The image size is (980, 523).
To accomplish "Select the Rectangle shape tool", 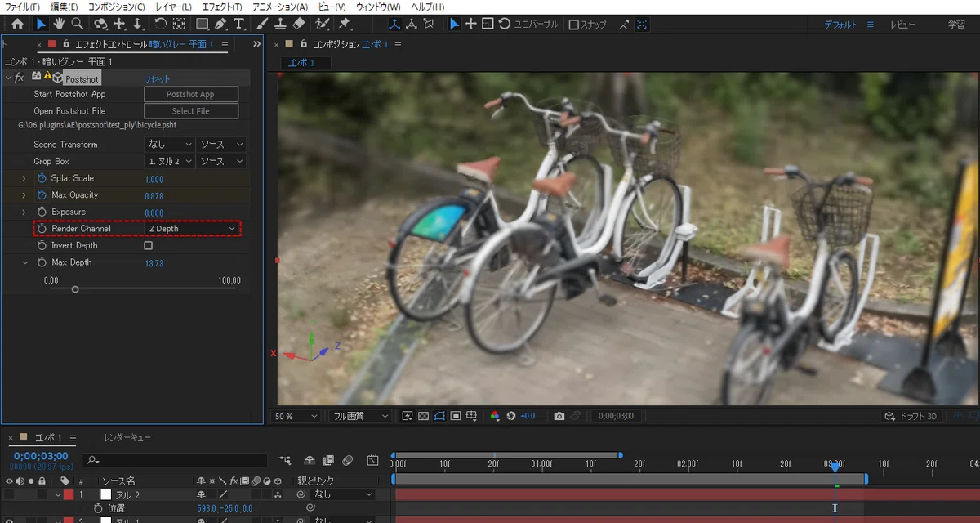I will point(202,24).
